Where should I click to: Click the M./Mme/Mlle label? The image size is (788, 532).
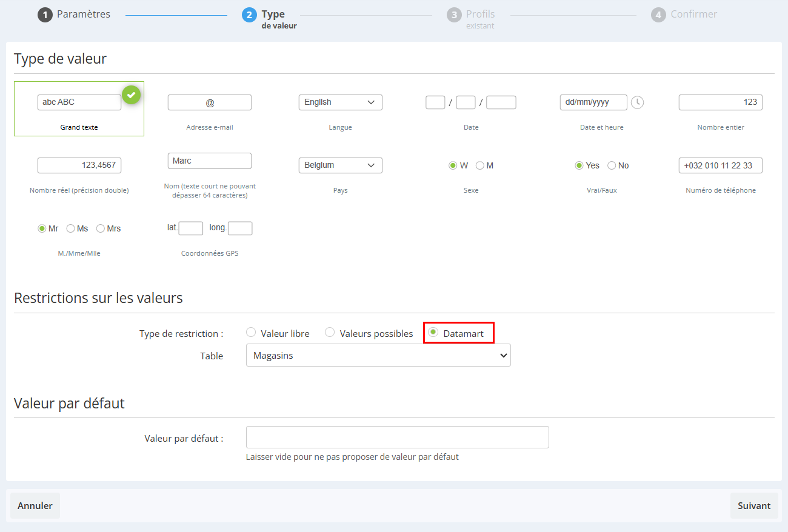79,253
